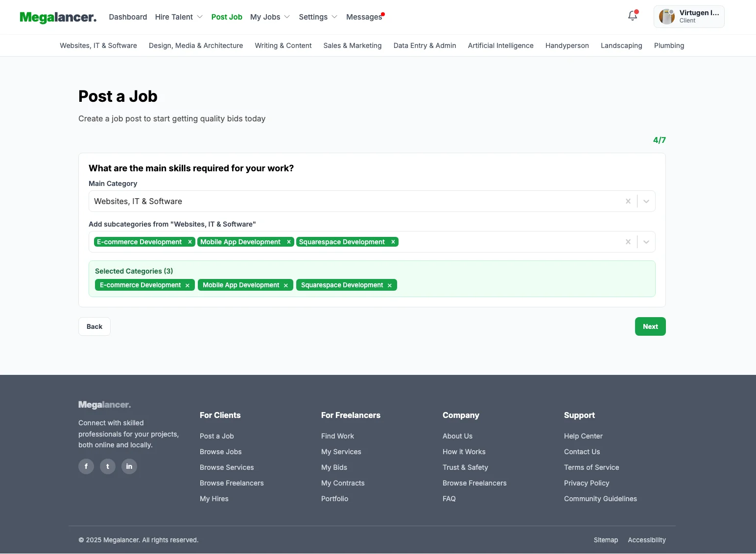Screen dimensions: 756x554
Task: Open the notifications bell
Action: pos(632,16)
